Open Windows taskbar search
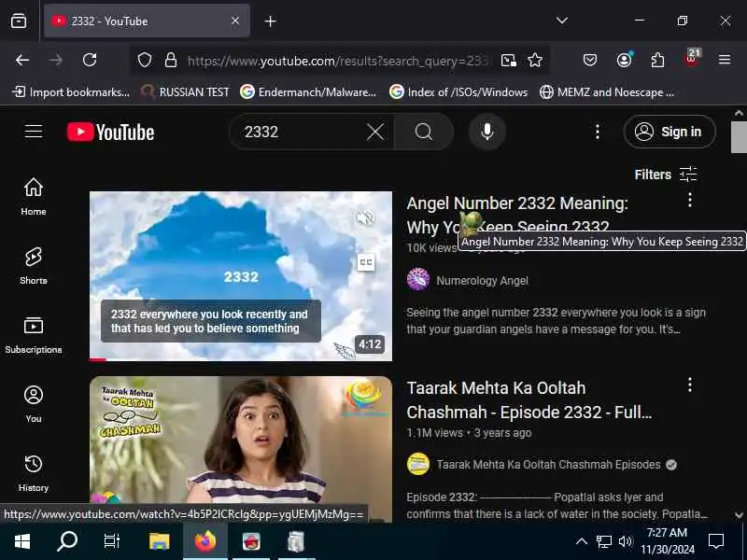747x560 pixels. [x=66, y=541]
